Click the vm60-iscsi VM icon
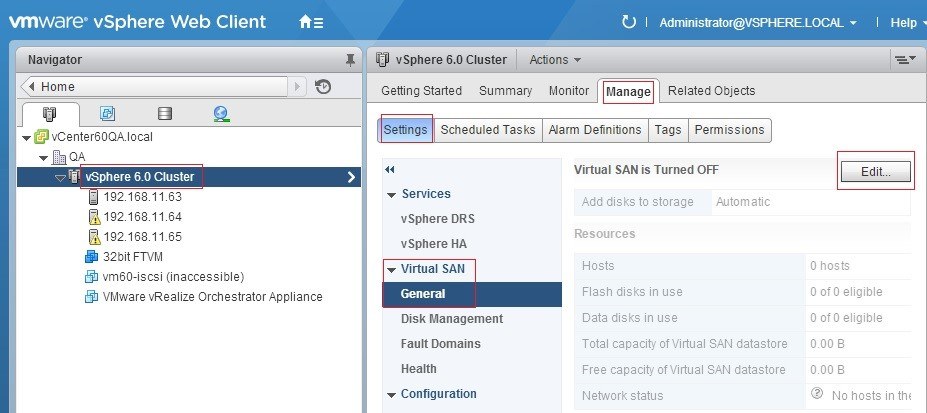The height and width of the screenshot is (413, 927). pyautogui.click(x=92, y=277)
